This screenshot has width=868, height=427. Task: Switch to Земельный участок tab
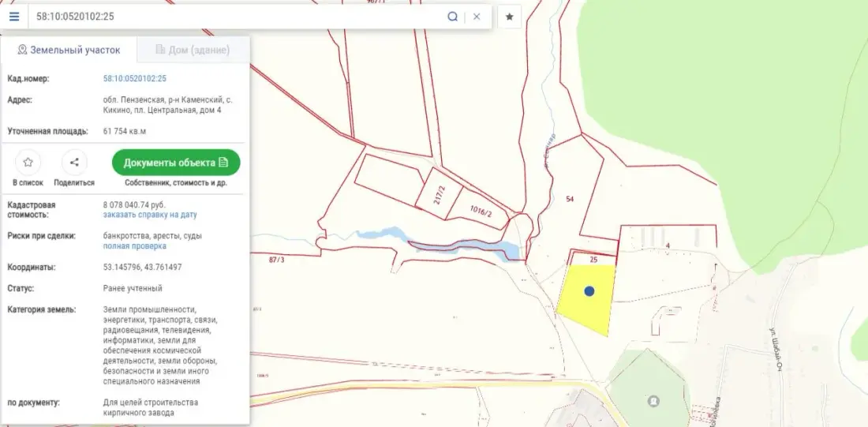69,50
